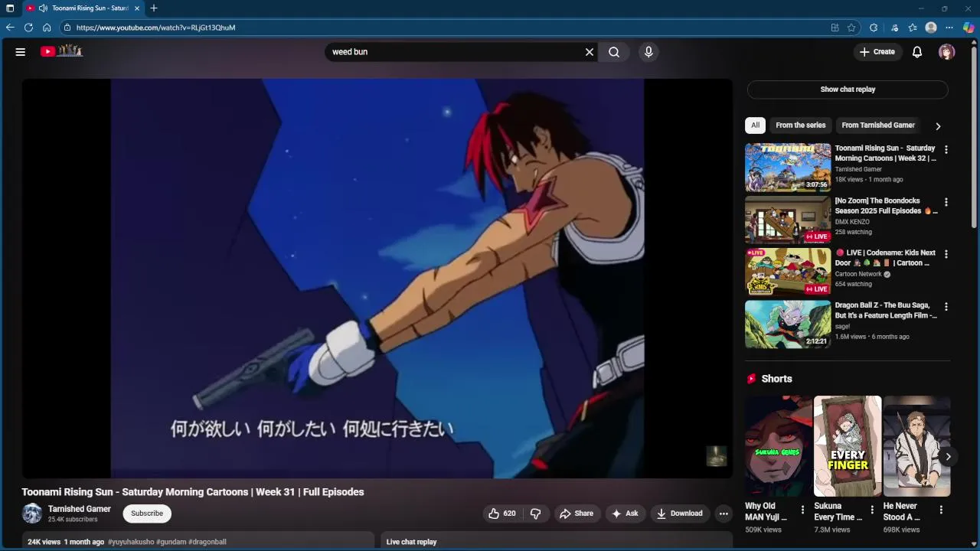980x551 pixels.
Task: Download the video
Action: tap(680, 514)
